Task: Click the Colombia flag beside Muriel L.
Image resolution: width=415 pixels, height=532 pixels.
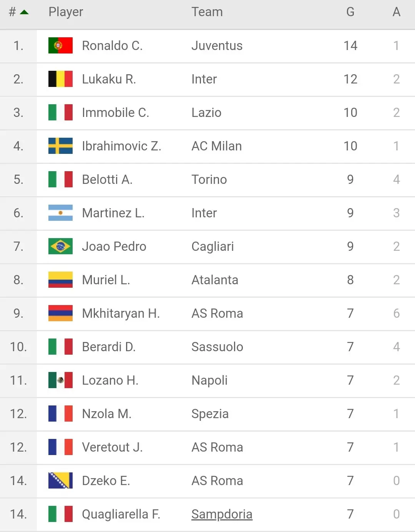Action: point(60,280)
